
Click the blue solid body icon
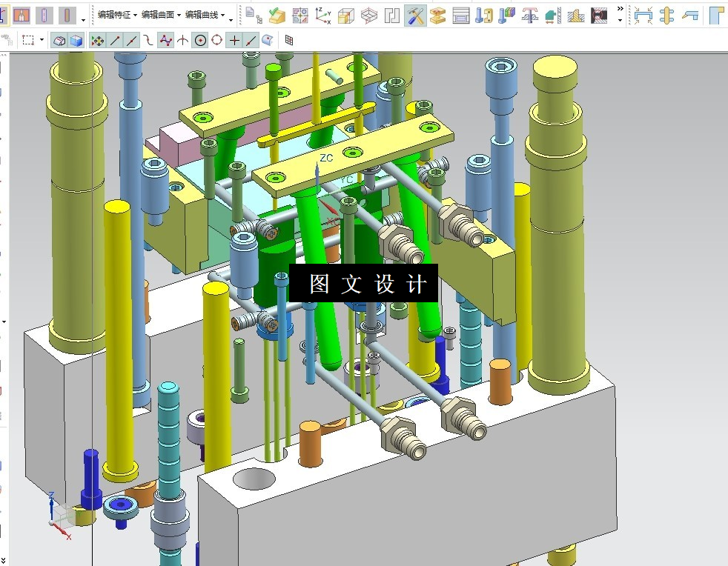(76, 41)
